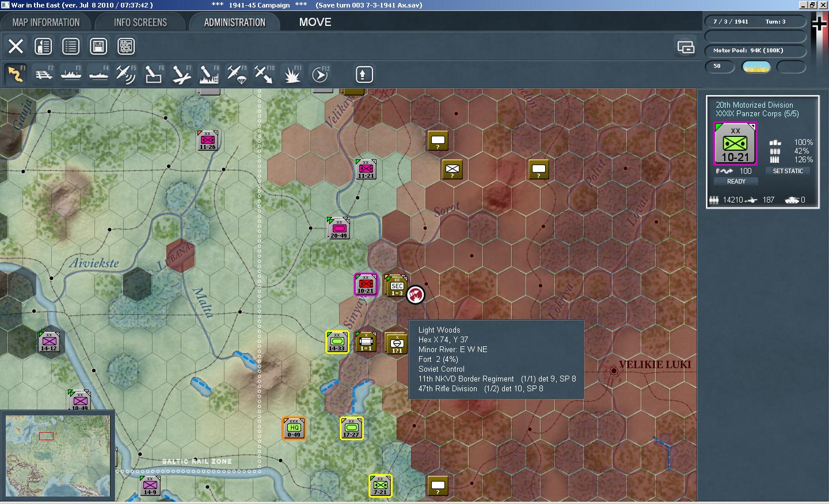Open the brick-pattern map options icon

coord(126,46)
